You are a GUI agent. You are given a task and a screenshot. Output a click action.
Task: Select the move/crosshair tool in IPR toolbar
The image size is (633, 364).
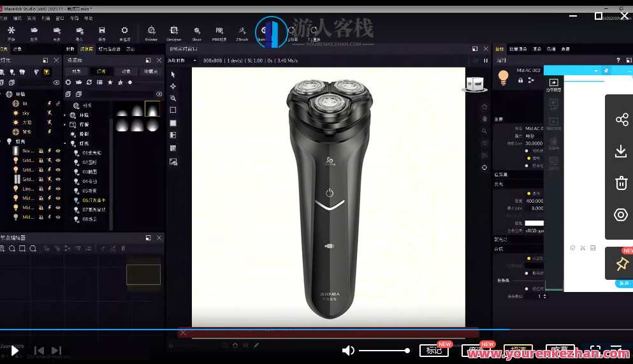click(173, 86)
